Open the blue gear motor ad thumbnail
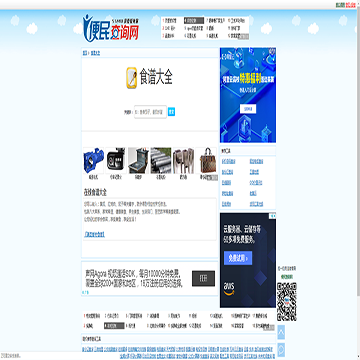 tap(93, 161)
